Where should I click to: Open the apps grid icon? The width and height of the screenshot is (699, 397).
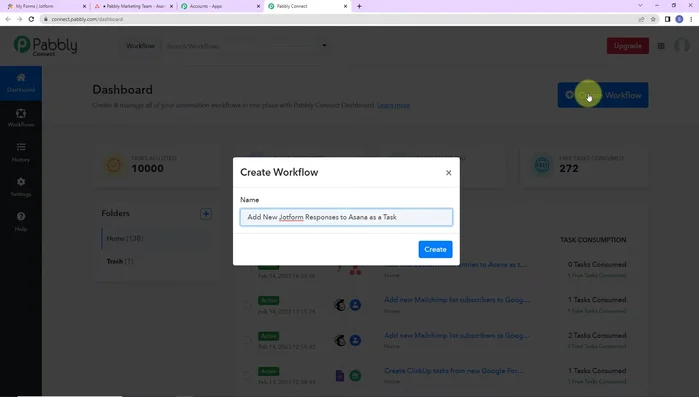(661, 46)
